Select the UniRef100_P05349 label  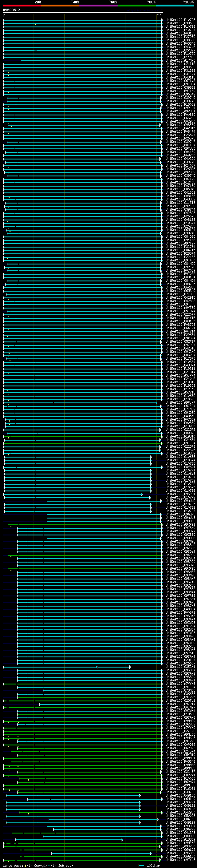click(180, 189)
